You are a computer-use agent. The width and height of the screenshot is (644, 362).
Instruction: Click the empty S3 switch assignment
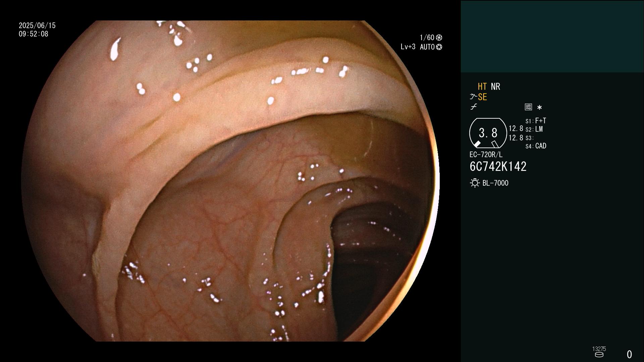(530, 138)
